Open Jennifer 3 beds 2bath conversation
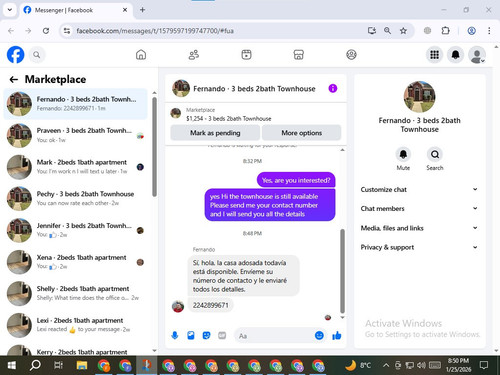This screenshot has width=500, height=375. point(75,230)
